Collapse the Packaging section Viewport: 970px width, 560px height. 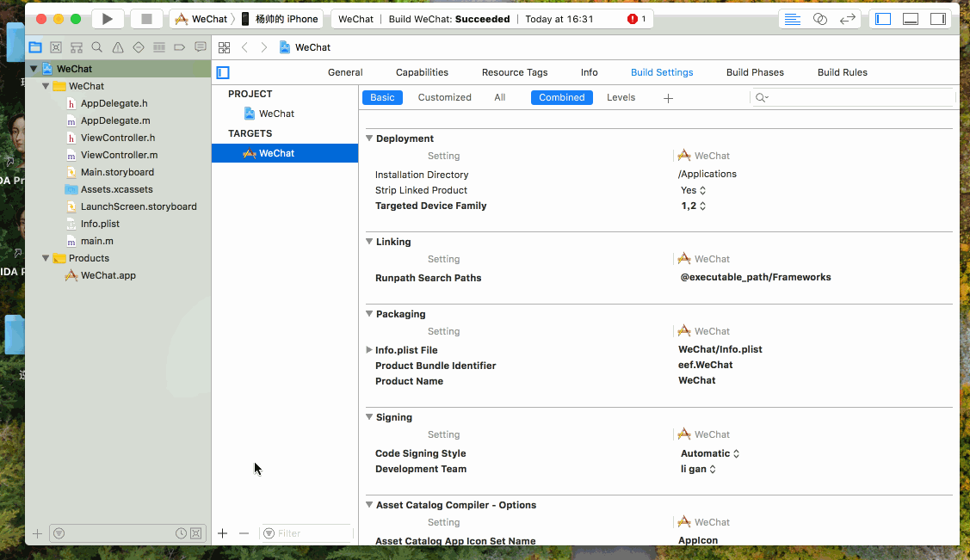[x=369, y=314]
